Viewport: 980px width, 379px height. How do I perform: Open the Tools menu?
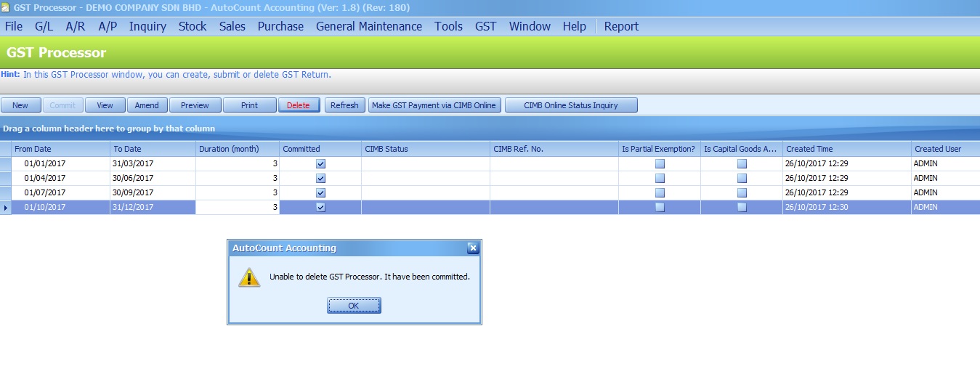click(x=448, y=26)
